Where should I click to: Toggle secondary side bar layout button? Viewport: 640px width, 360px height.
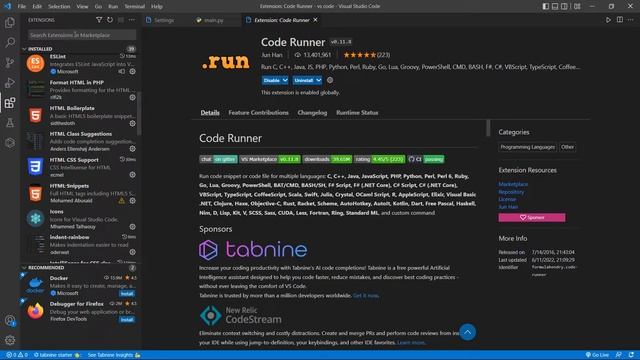coord(564,6)
